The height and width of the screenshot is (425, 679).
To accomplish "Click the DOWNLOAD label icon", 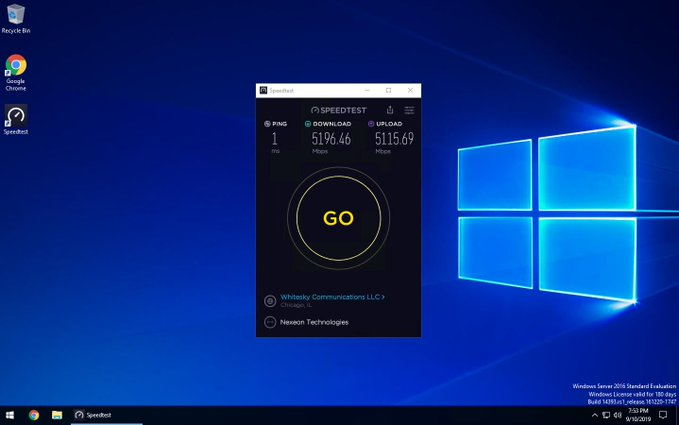I will (307, 124).
